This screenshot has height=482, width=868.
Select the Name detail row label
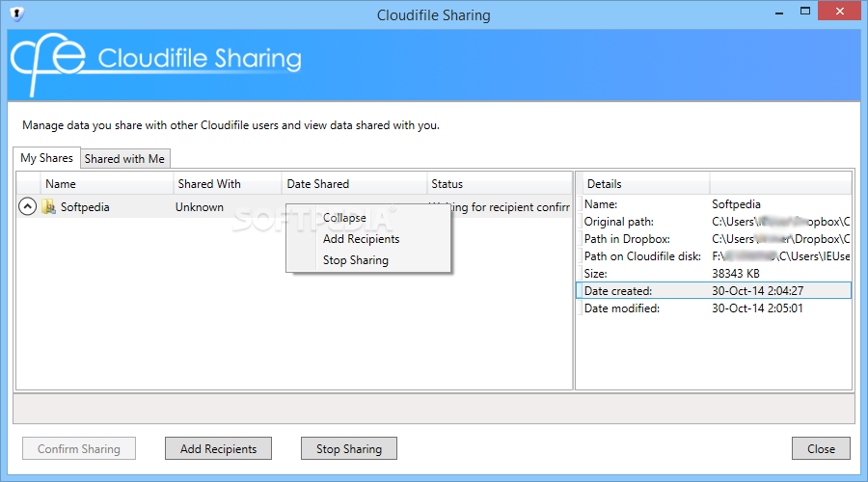[x=601, y=204]
